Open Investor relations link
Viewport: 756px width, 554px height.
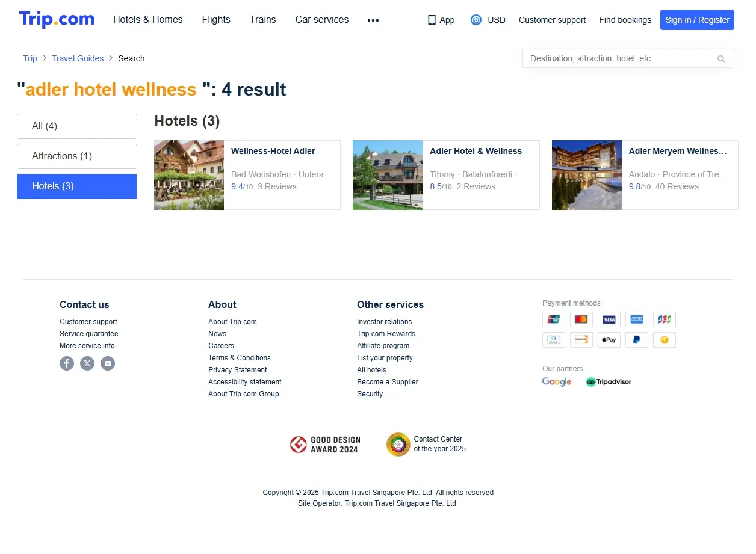pyautogui.click(x=385, y=322)
